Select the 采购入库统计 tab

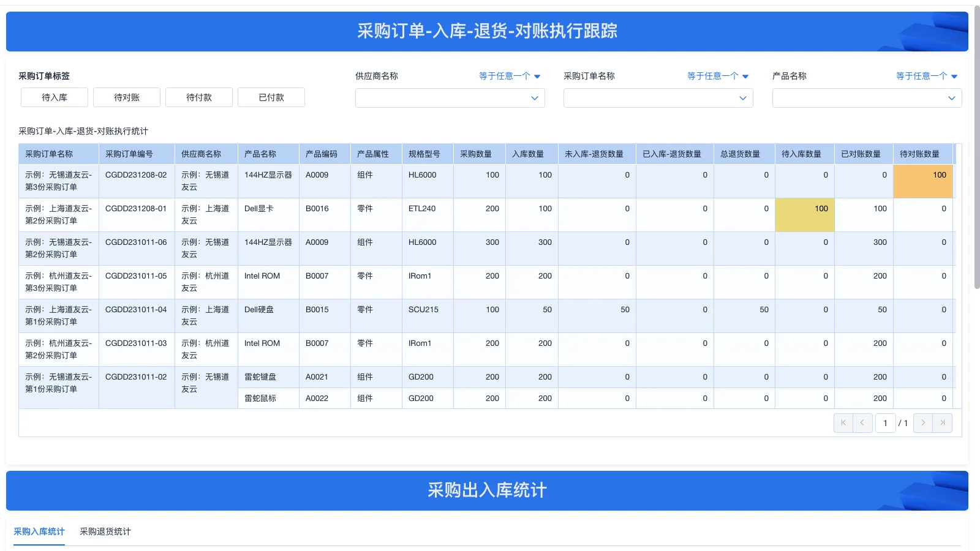[38, 531]
